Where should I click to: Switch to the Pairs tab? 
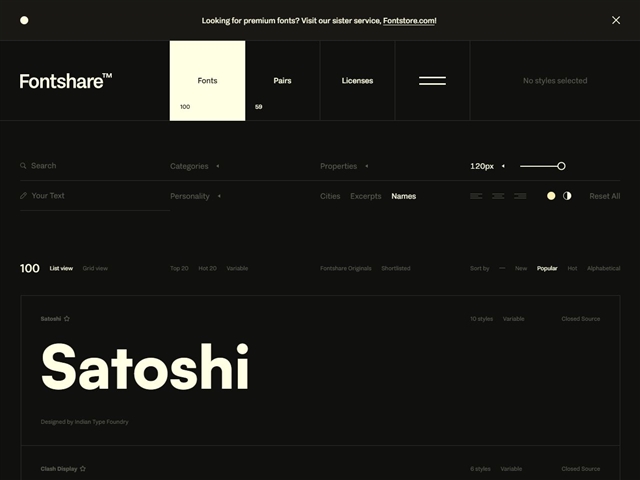click(x=282, y=80)
